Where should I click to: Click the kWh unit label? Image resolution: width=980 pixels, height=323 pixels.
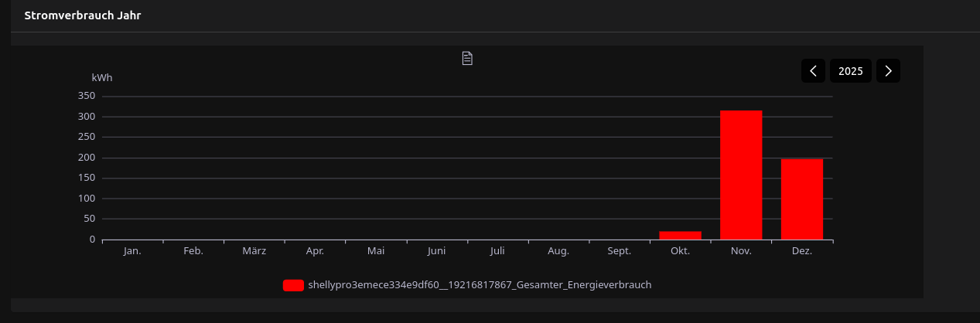[x=102, y=77]
